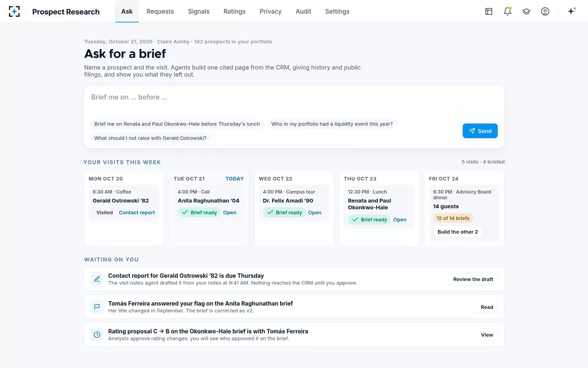The width and height of the screenshot is (588, 368).
Task: Click View on the rating proposal row
Action: (x=487, y=335)
